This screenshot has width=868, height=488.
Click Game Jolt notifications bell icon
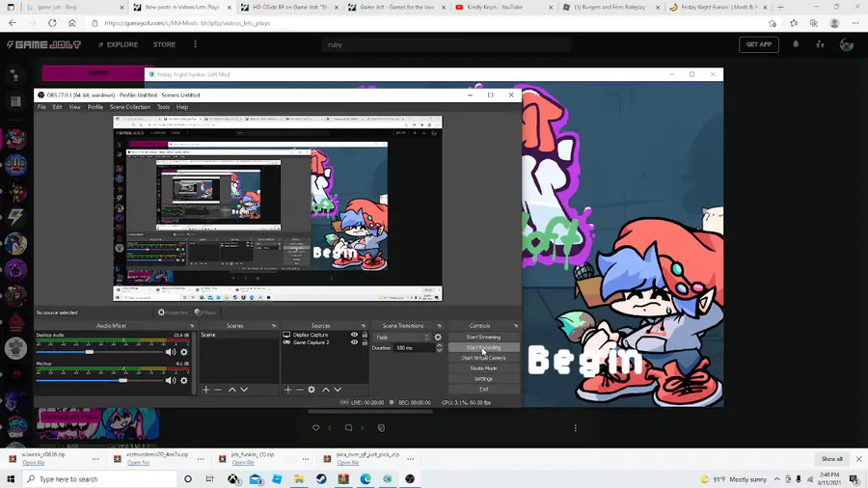click(796, 44)
